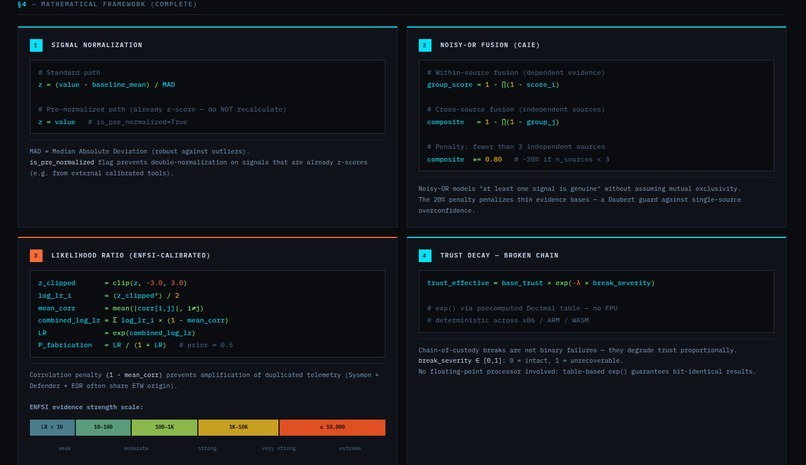The image size is (806, 465).
Task: Click the 'moderate' scale label
Action: click(x=136, y=449)
